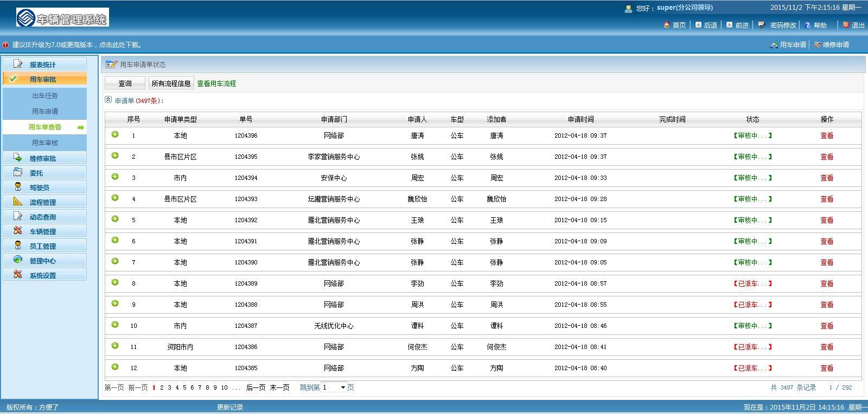Open the 用车审批 menu section
Screen dimensions: 868x414
(44, 79)
